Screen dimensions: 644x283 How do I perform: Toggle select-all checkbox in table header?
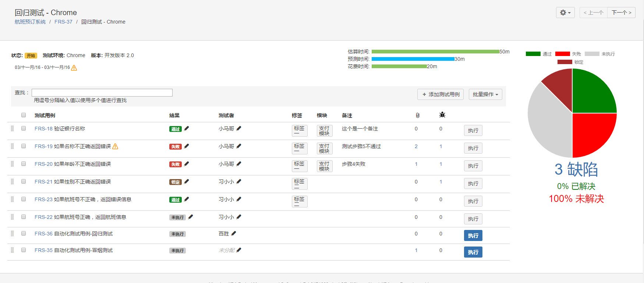pyautogui.click(x=24, y=115)
